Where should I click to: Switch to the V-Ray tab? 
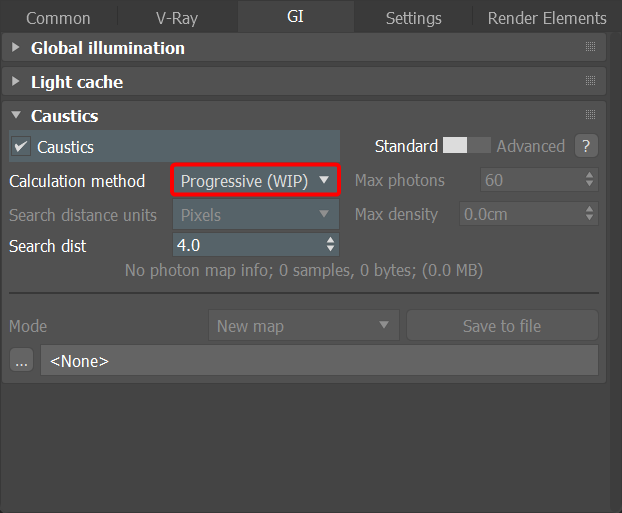click(176, 18)
